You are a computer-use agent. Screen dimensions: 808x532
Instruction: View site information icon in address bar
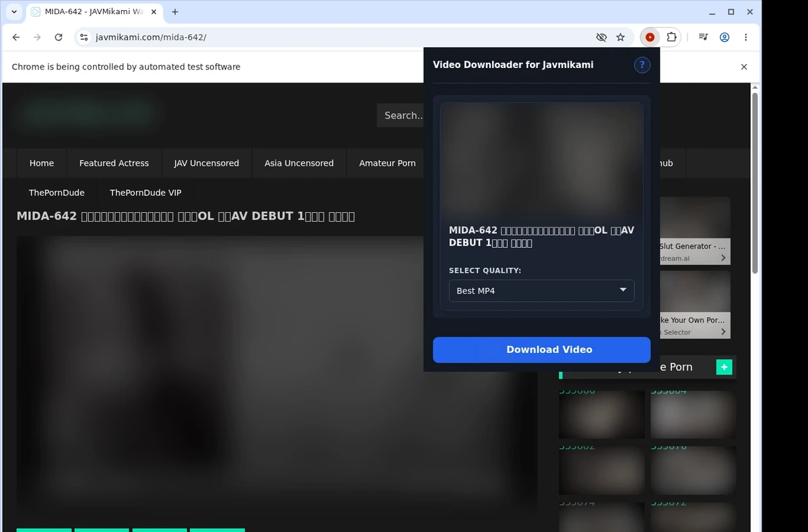83,38
